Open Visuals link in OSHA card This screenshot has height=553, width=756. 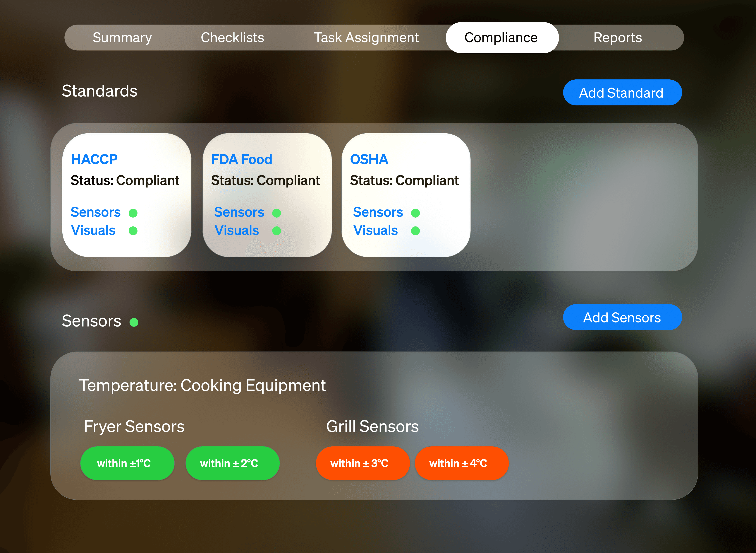pyautogui.click(x=376, y=230)
